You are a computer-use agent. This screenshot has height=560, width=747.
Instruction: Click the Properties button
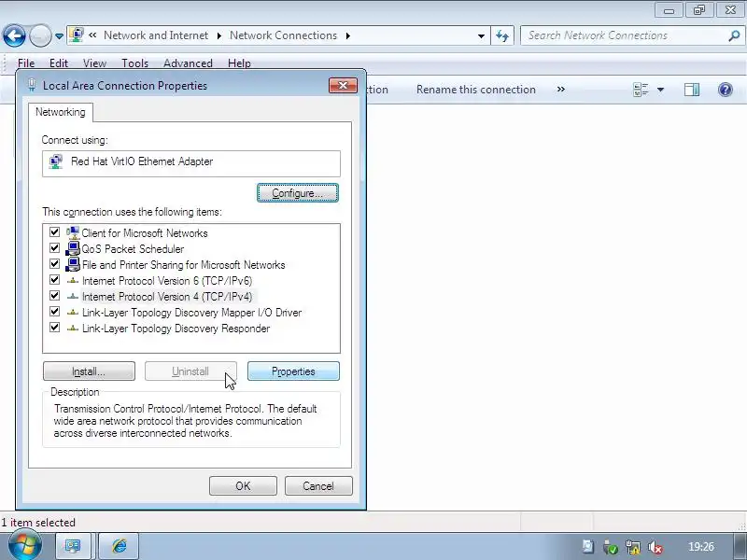pos(293,371)
